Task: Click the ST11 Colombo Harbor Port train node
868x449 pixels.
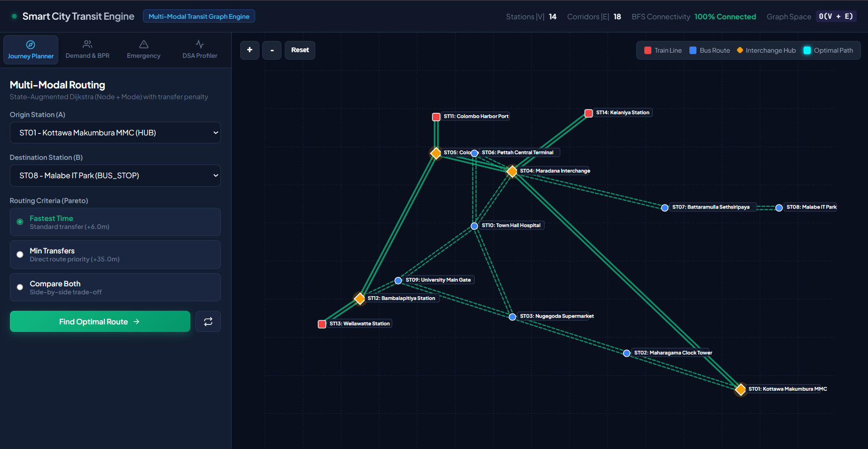Action: point(436,117)
